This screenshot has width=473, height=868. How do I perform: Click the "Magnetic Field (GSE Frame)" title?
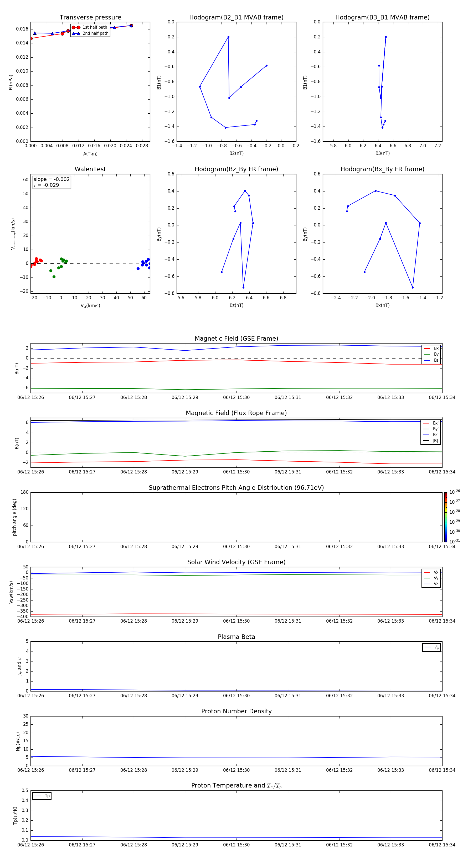[x=236, y=339]
